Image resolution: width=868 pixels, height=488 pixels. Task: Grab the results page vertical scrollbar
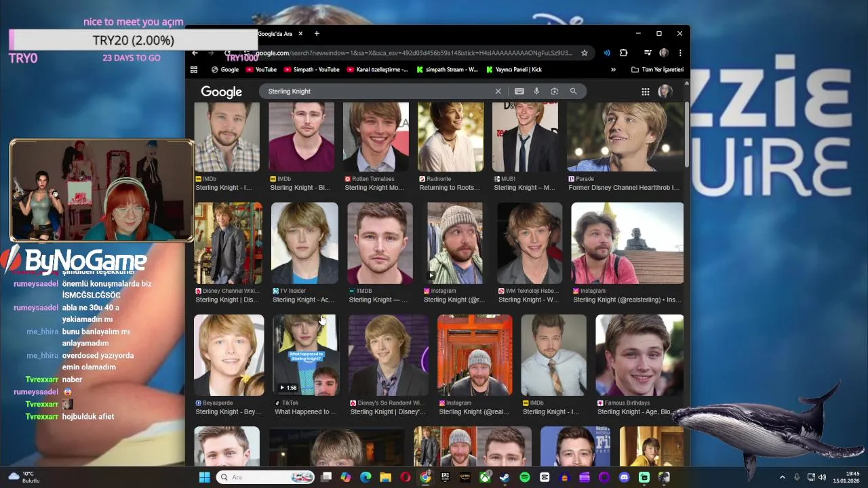(x=686, y=134)
